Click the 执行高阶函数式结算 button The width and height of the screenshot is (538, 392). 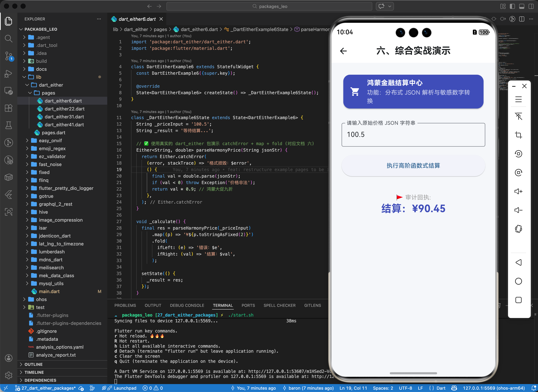413,166
